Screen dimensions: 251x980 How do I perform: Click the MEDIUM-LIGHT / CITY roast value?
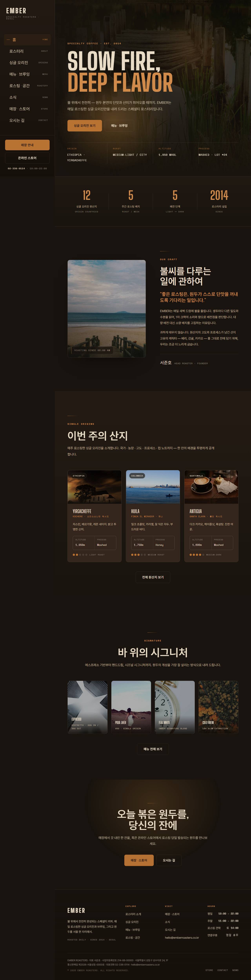pyautogui.click(x=130, y=155)
